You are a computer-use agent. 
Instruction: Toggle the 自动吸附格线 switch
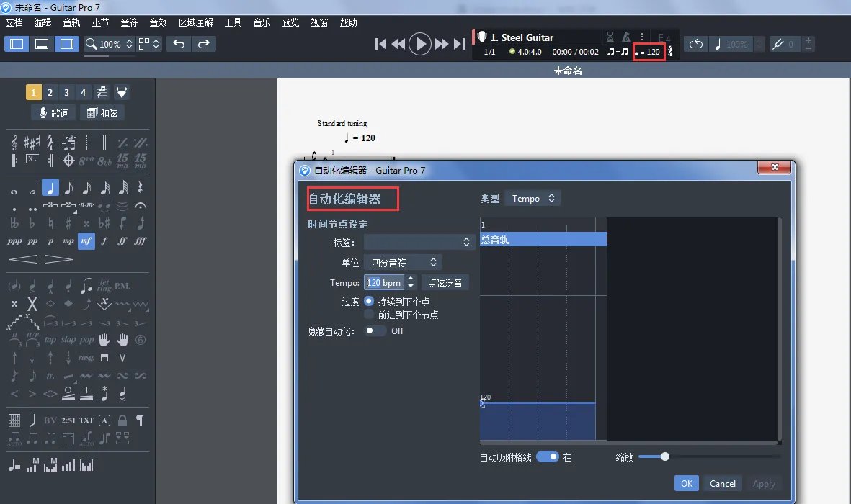click(x=548, y=456)
